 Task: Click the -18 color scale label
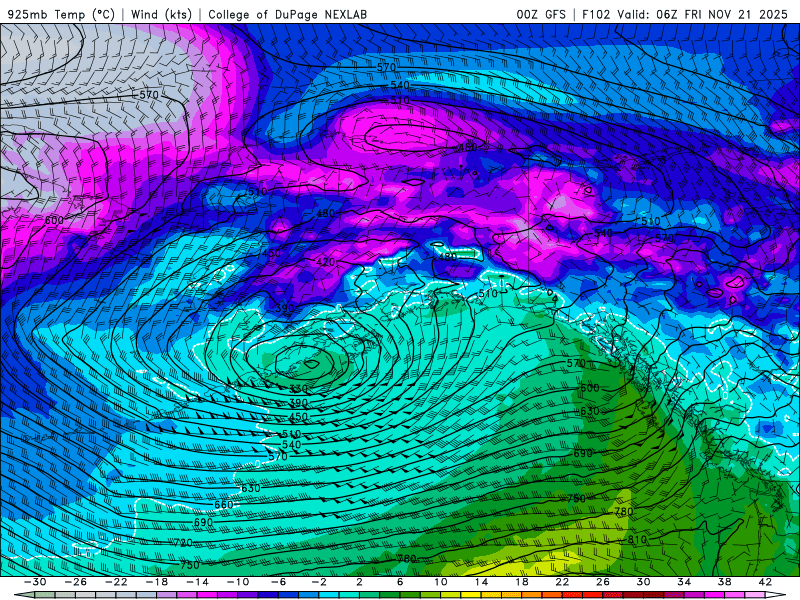click(157, 582)
